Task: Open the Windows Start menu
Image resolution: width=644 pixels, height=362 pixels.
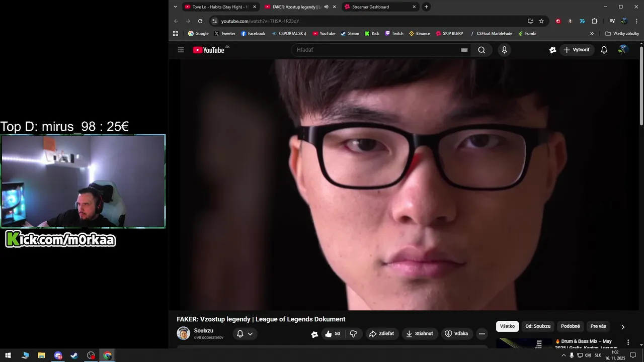Action: coord(8,355)
